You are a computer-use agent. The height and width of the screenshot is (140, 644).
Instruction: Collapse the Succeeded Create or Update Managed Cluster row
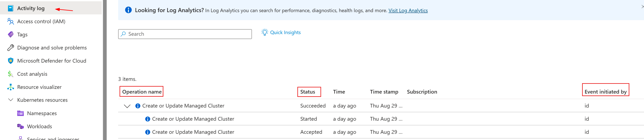127,106
